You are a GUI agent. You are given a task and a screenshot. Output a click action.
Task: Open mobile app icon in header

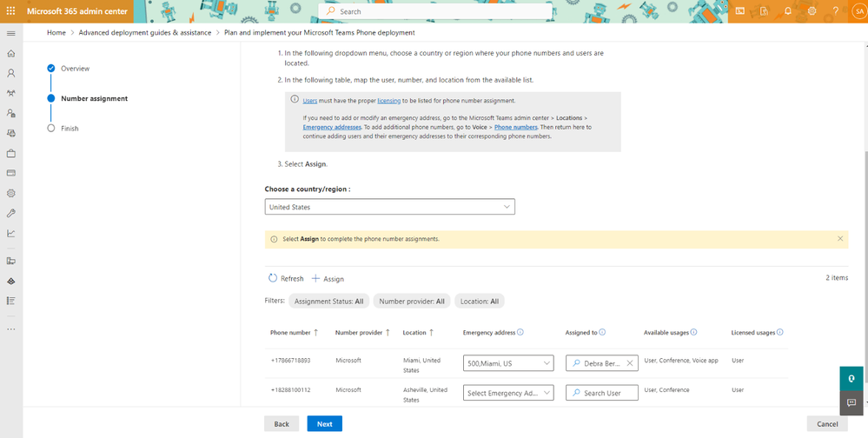point(764,11)
